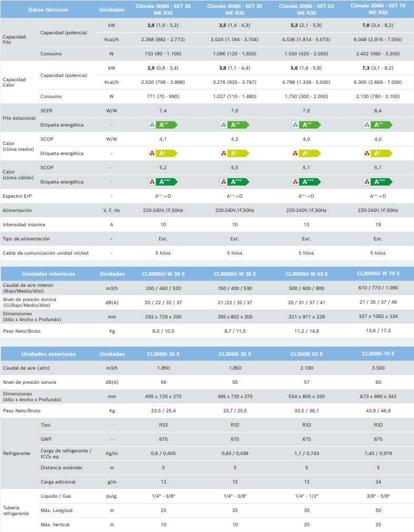
Task: Click the 'Datos técnicos' table header
Action: pyautogui.click(x=48, y=10)
